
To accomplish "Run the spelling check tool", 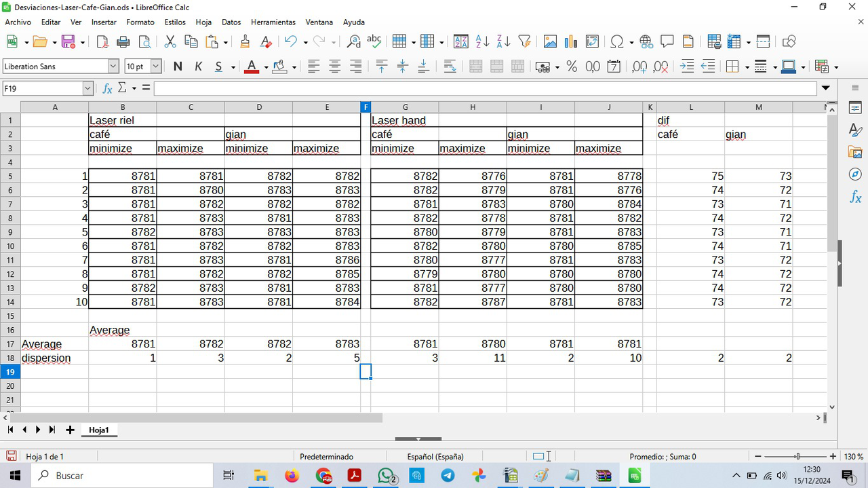I will [x=374, y=42].
